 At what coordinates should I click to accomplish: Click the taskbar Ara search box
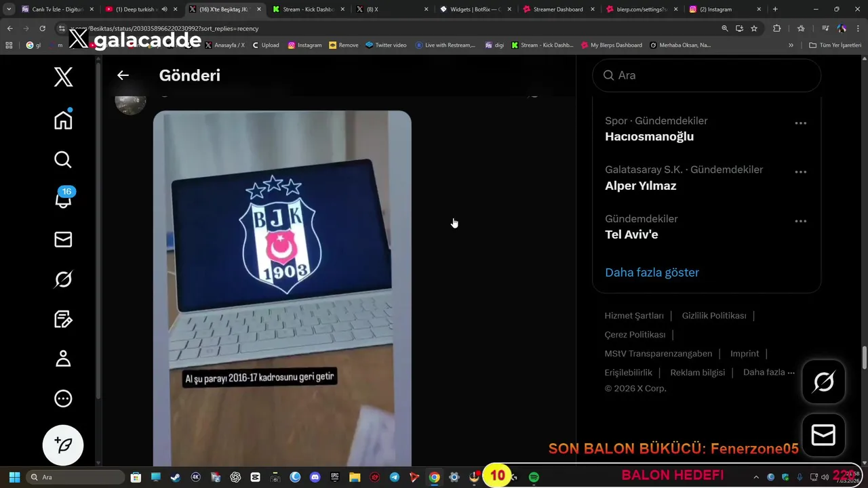coord(75,477)
